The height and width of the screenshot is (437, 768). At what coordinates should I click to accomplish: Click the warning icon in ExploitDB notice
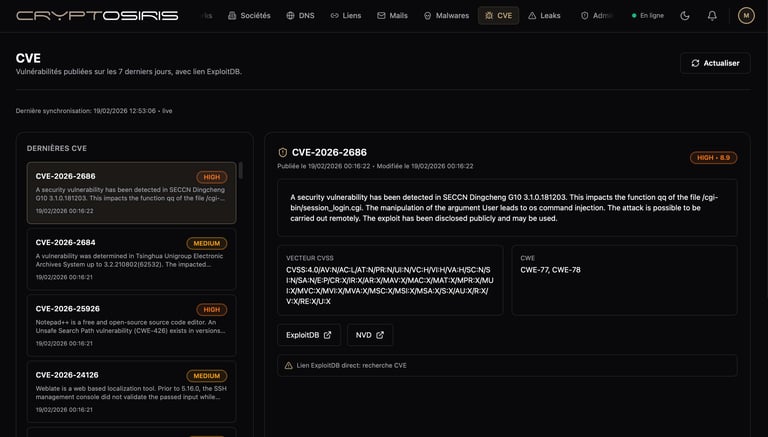(288, 365)
